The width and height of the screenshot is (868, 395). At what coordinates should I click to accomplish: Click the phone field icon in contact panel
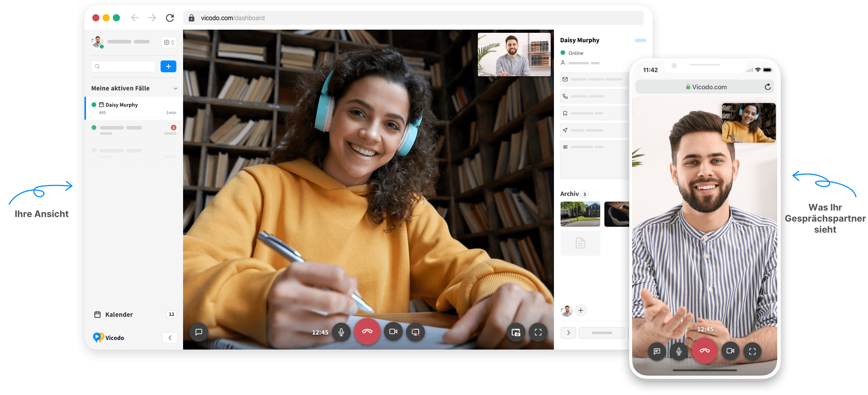[x=565, y=96]
